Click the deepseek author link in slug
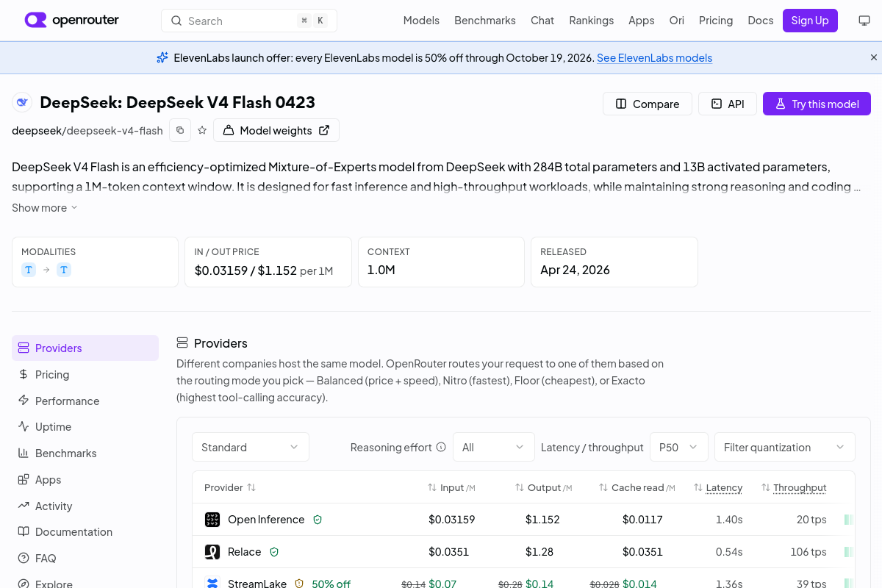 click(36, 131)
